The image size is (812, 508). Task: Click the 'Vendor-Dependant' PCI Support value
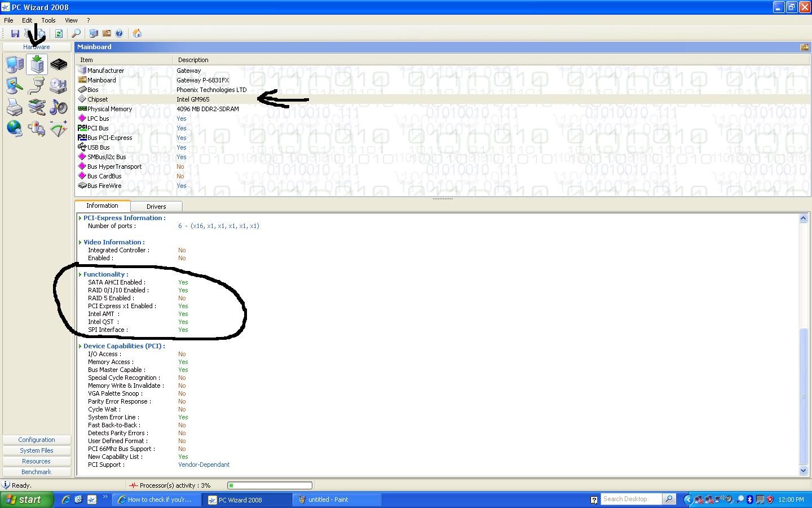[x=204, y=465]
